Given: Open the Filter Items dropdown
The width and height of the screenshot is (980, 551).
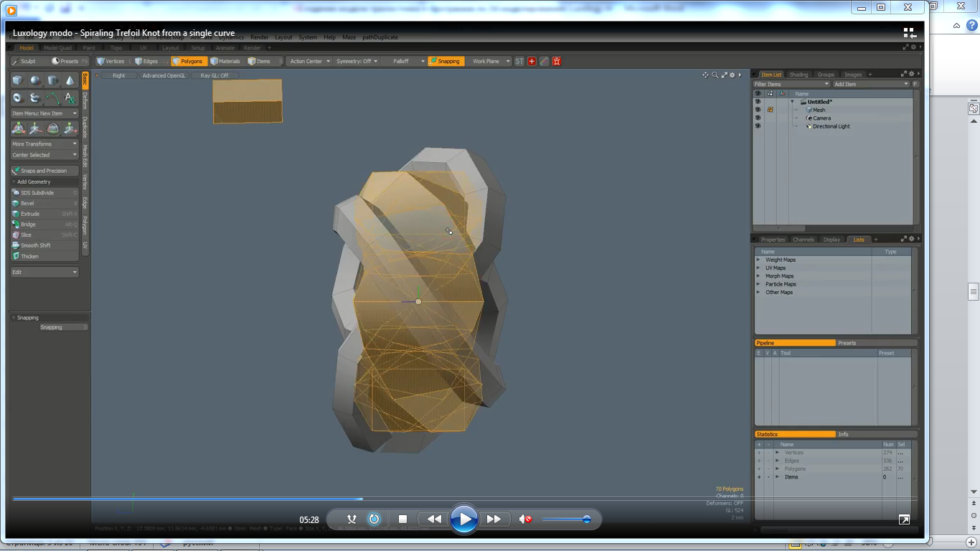Looking at the screenshot, I should point(791,84).
